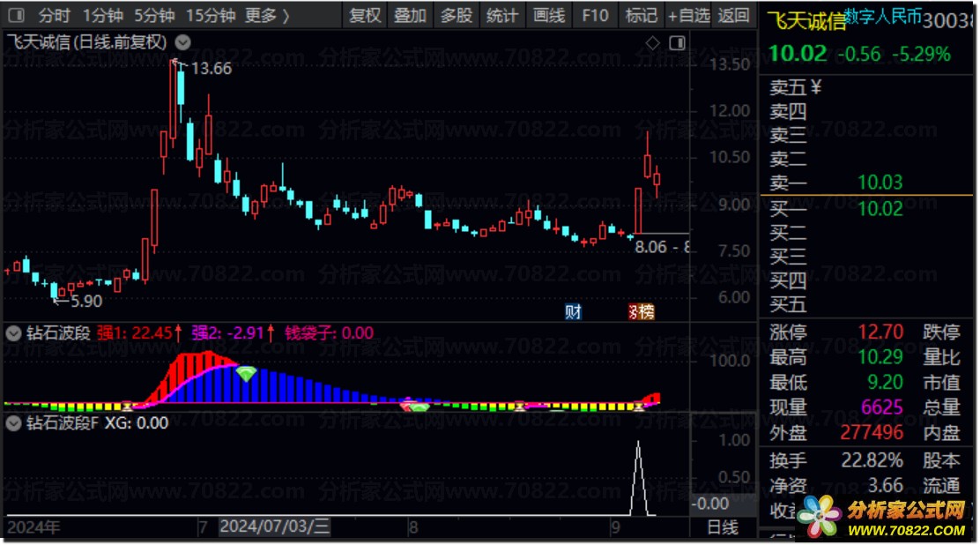Click 数字人民币 concept tag
980x545 pixels.
(x=882, y=16)
